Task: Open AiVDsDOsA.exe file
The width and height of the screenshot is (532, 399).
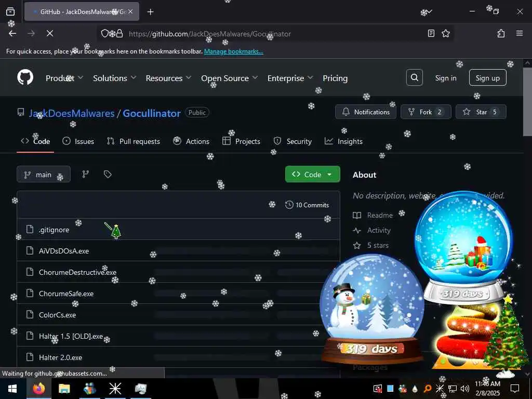Action: tap(64, 251)
